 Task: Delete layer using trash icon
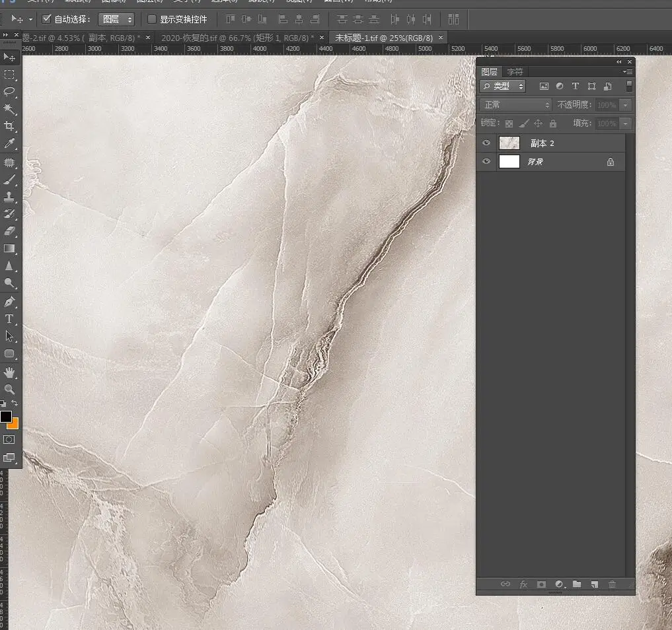(612, 584)
